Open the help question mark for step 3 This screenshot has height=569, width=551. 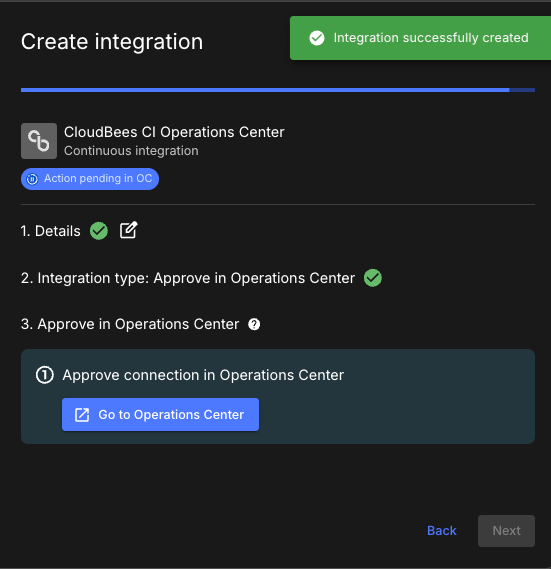pos(254,324)
